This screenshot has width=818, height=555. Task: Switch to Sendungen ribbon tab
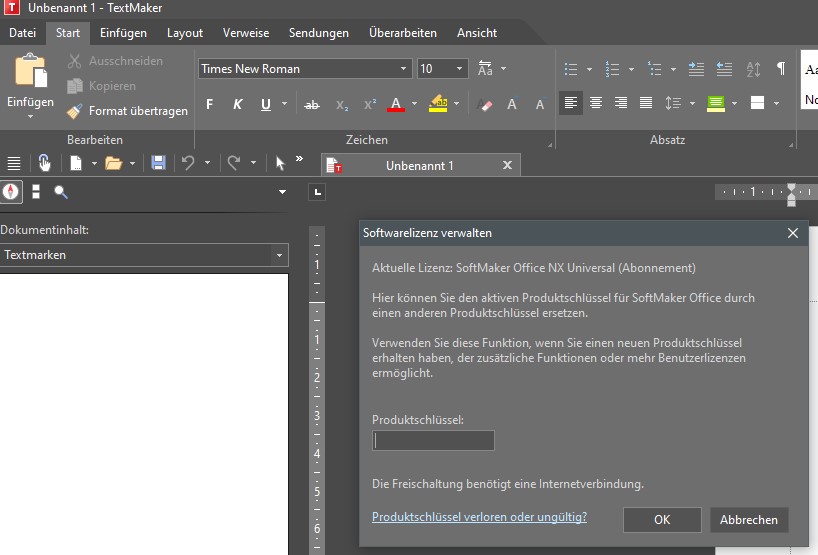(319, 33)
